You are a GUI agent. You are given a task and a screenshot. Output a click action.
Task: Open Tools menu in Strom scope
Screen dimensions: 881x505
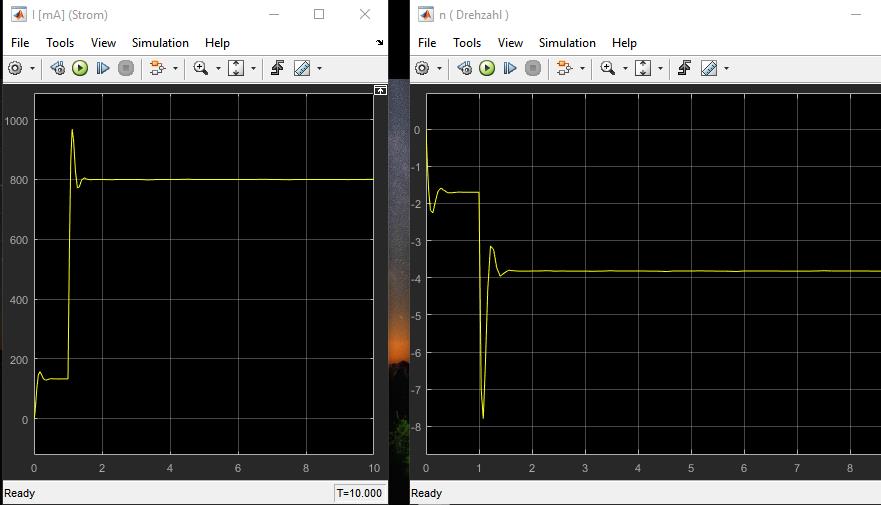(60, 43)
